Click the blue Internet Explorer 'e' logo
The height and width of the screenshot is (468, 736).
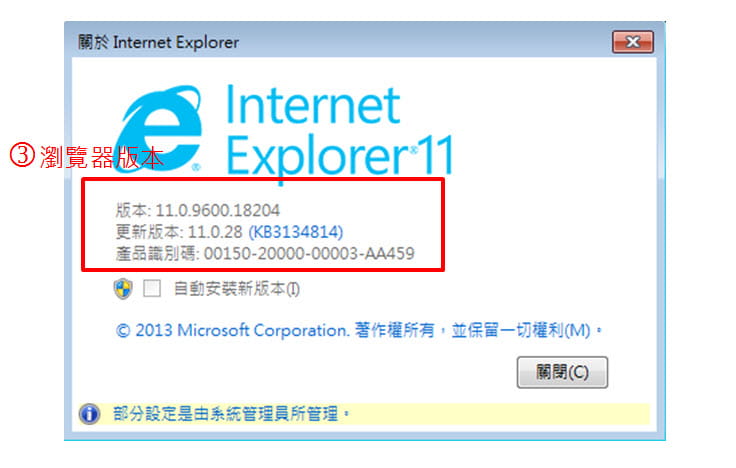click(158, 129)
